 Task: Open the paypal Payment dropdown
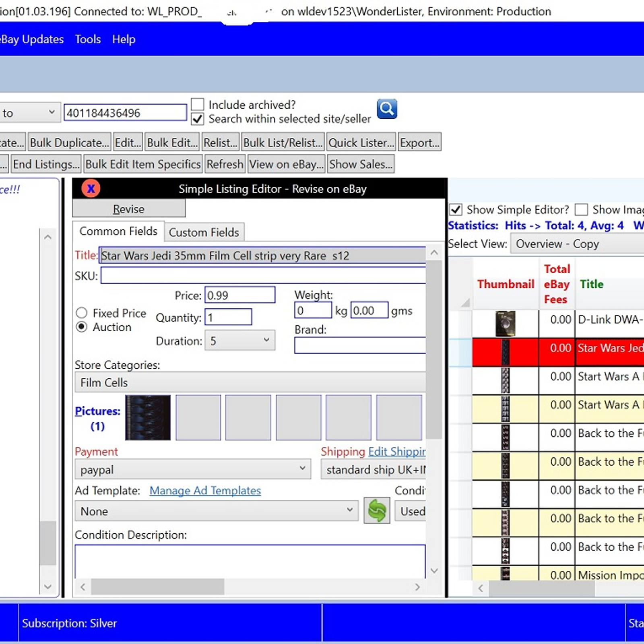[193, 469]
